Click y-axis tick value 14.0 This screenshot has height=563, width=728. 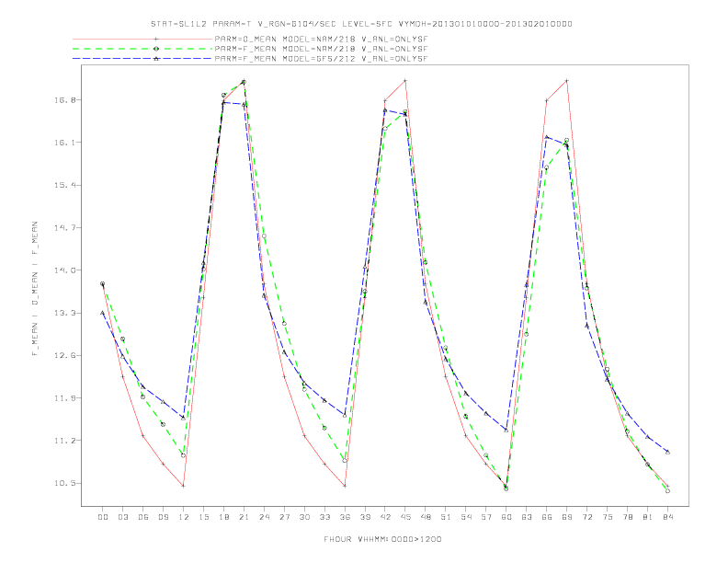[x=64, y=270]
